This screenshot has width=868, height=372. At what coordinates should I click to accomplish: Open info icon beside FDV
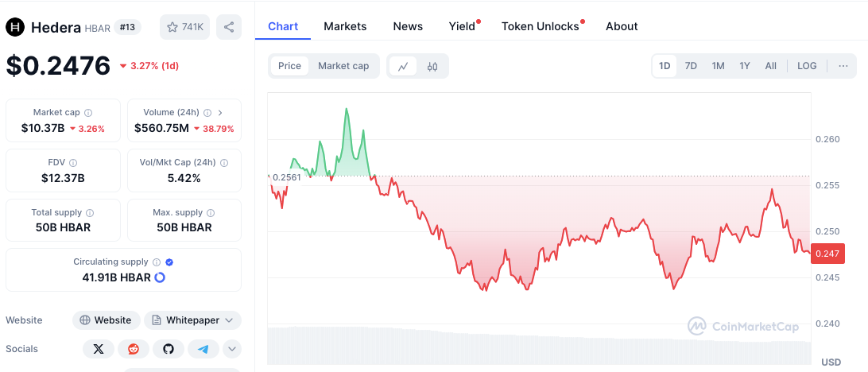point(73,163)
